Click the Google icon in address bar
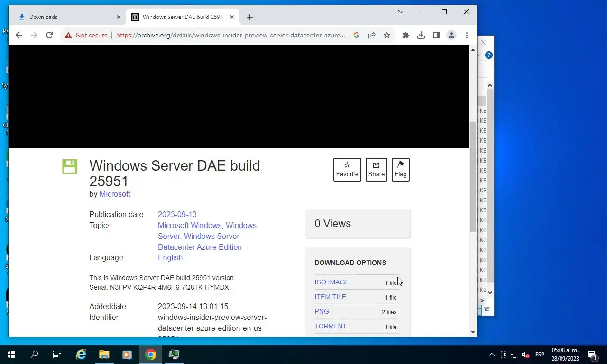 (357, 35)
